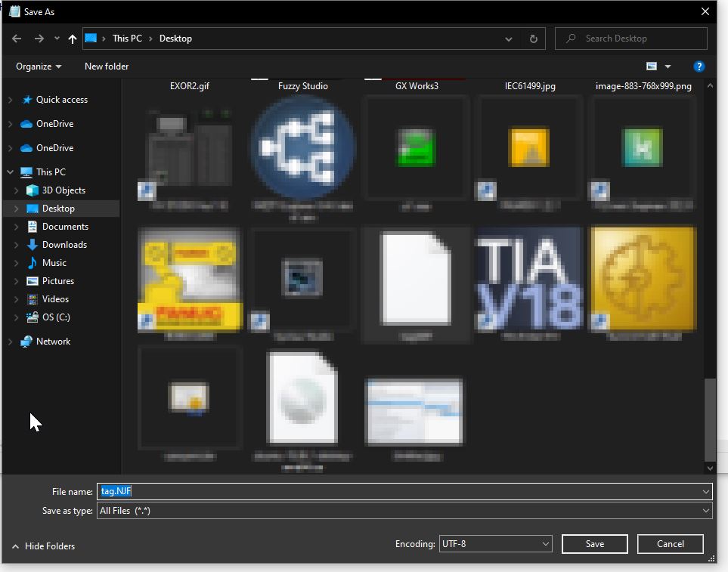The height and width of the screenshot is (572, 728).
Task: Select the OS (C:) drive
Action: [x=56, y=317]
